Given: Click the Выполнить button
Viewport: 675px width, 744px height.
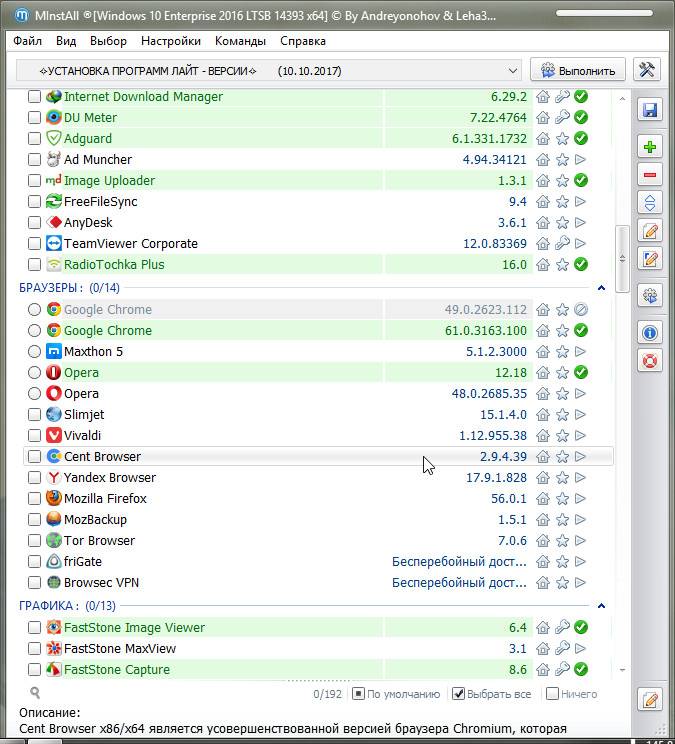Looking at the screenshot, I should click(578, 70).
